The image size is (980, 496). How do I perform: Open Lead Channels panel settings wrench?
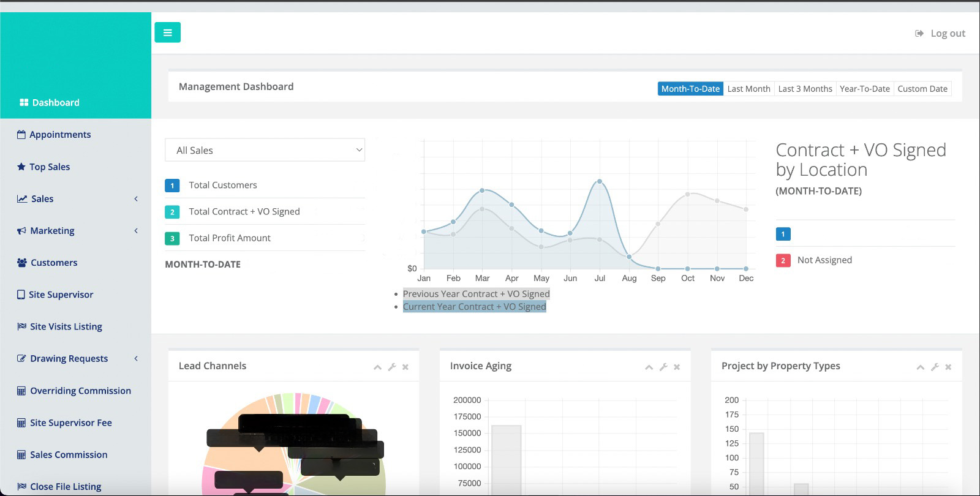(392, 367)
